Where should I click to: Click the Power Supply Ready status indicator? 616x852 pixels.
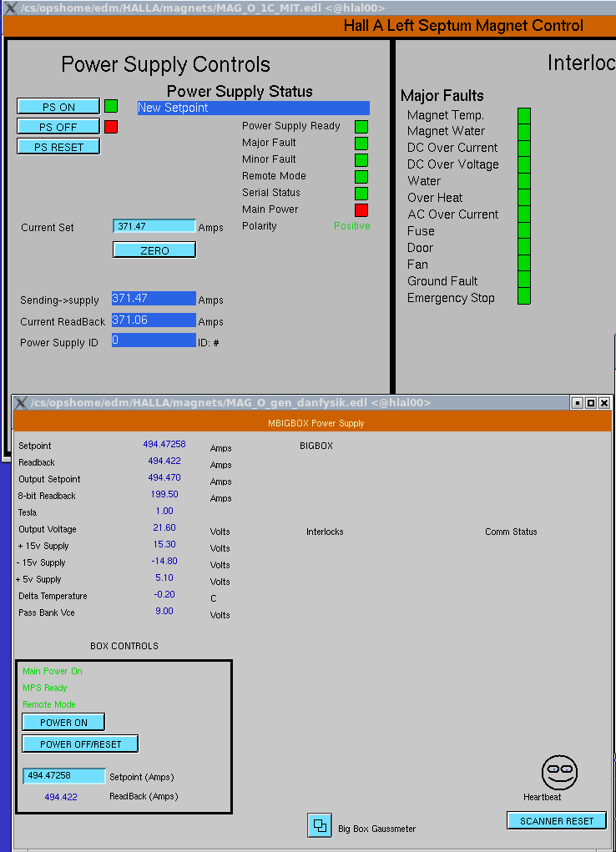click(361, 127)
